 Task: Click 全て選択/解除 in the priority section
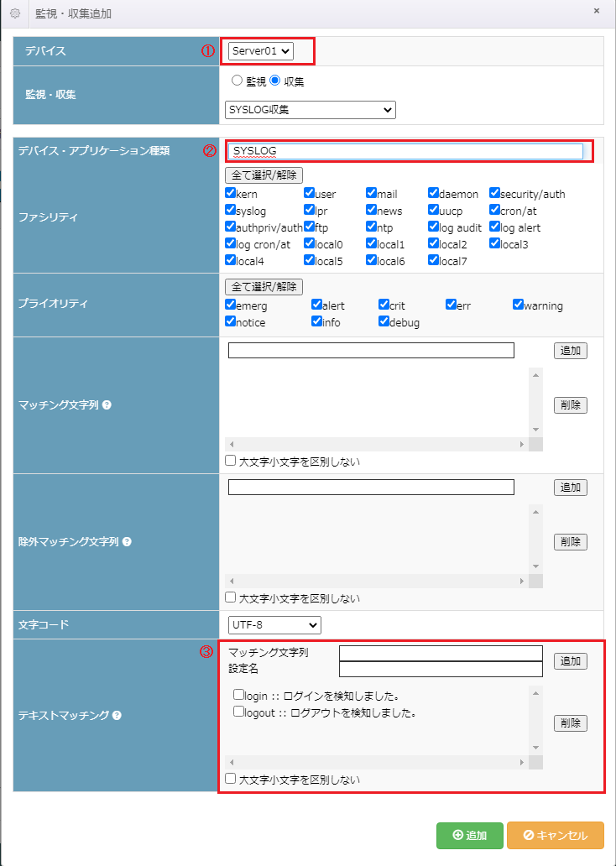coord(264,287)
